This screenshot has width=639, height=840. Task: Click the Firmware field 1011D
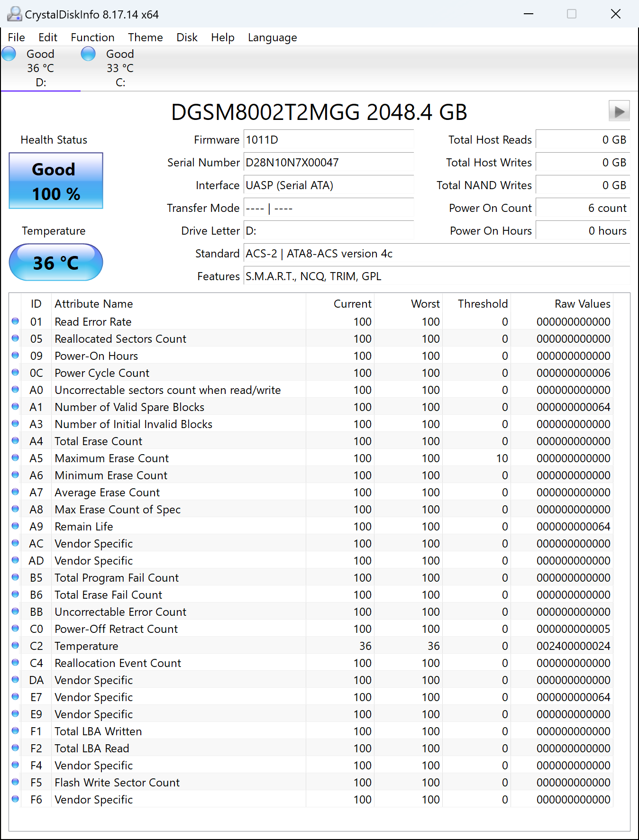coord(329,140)
